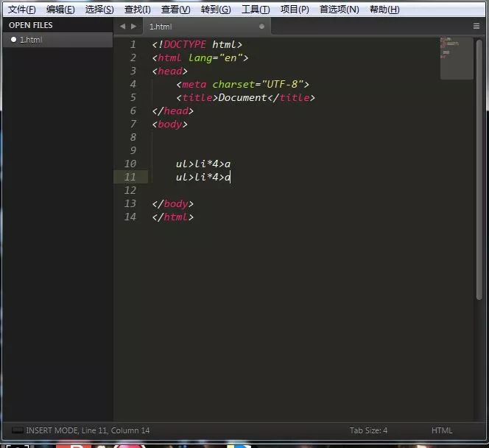Open the tab list hamburger menu

pos(476,27)
